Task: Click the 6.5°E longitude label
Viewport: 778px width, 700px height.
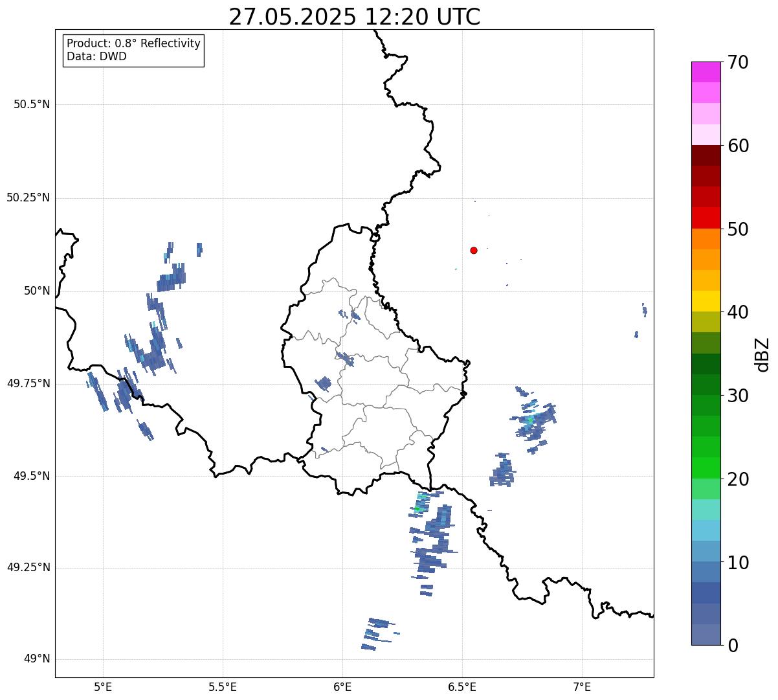Action: click(462, 686)
